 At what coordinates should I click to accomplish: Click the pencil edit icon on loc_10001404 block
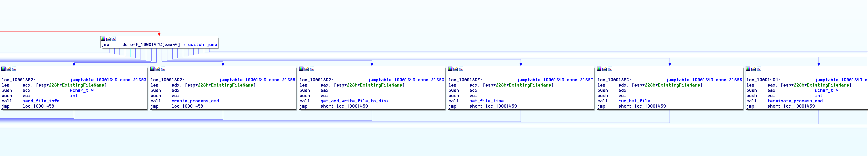click(x=754, y=69)
